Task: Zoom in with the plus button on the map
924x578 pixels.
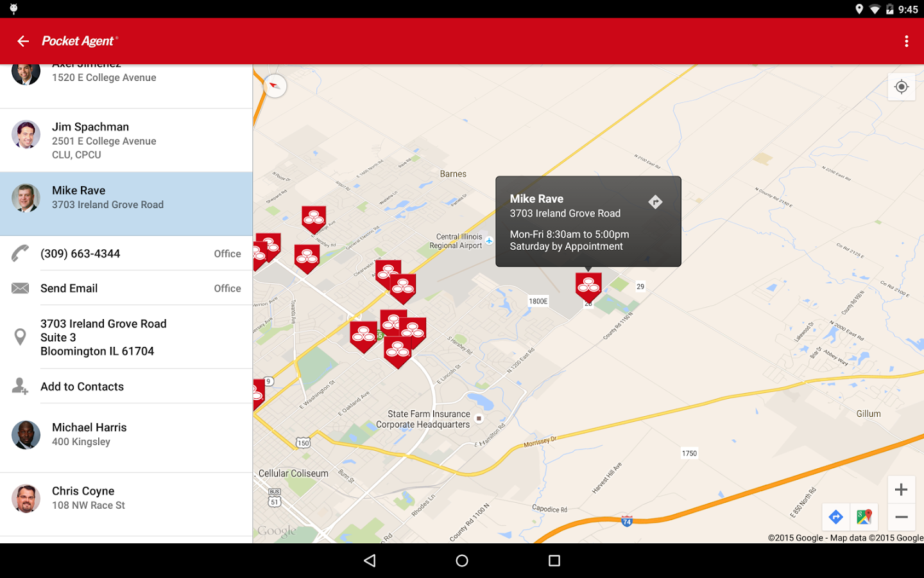Action: click(901, 489)
